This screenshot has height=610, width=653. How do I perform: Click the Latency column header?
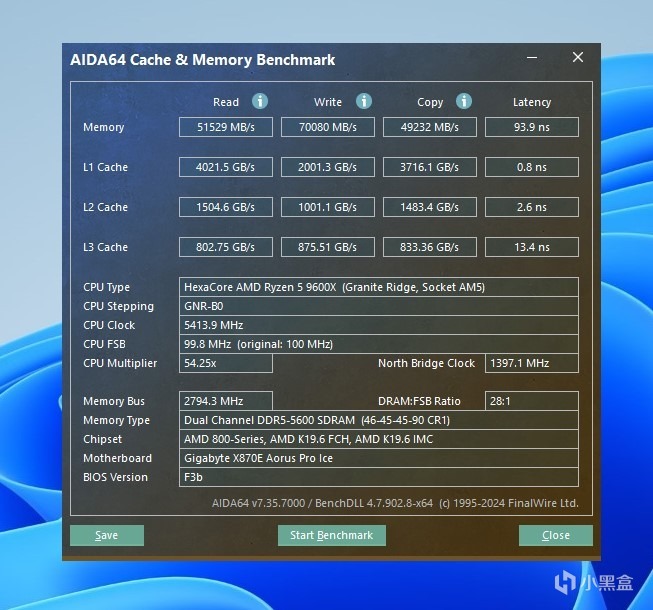pos(532,102)
